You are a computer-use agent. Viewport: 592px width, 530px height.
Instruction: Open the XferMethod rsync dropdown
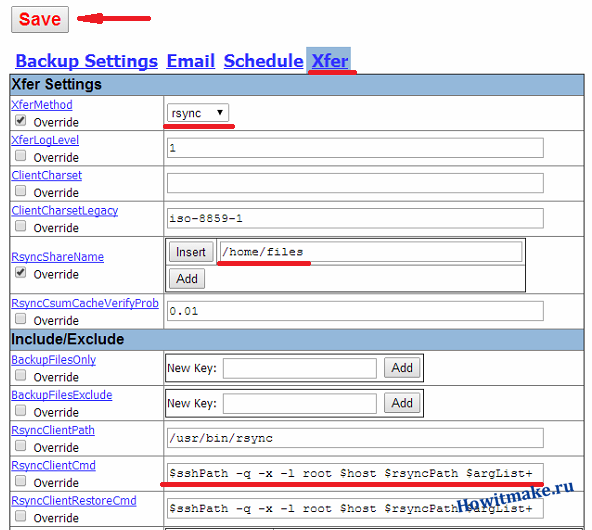(x=198, y=113)
